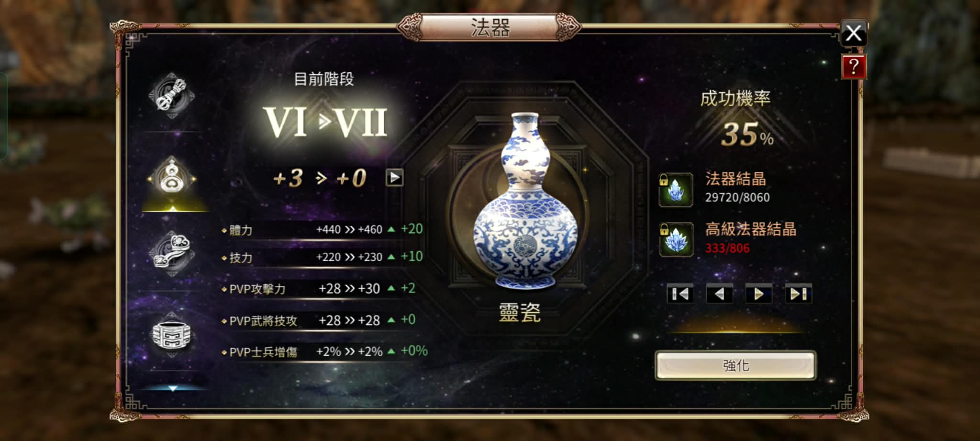Close the 法器 window with X
Screen dimensions: 980x441
click(854, 34)
